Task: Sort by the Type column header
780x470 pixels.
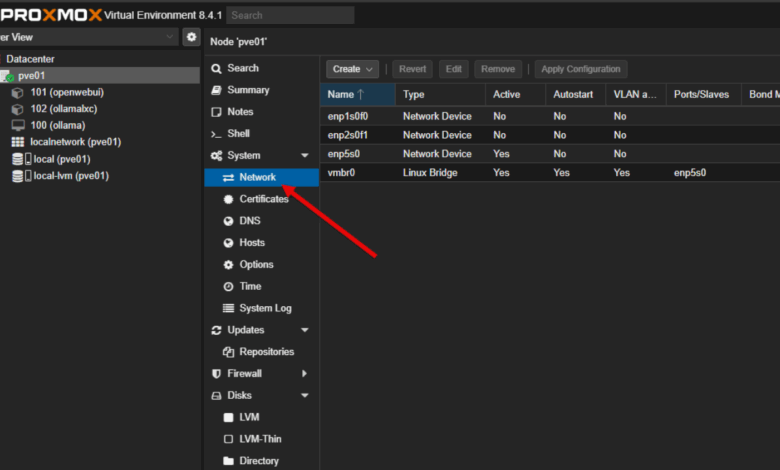Action: point(440,94)
